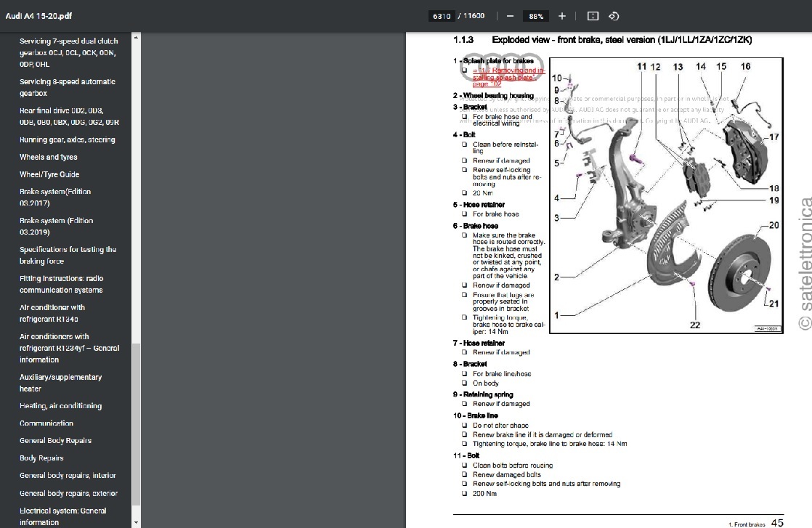
Task: Click the fit to page icon
Action: tap(593, 16)
